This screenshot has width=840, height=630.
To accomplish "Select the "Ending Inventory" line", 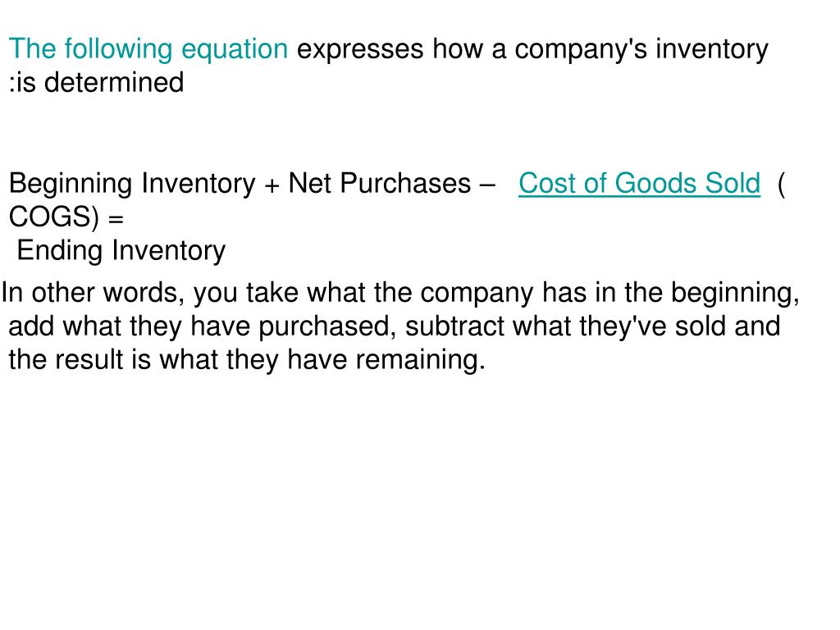I will [121, 251].
